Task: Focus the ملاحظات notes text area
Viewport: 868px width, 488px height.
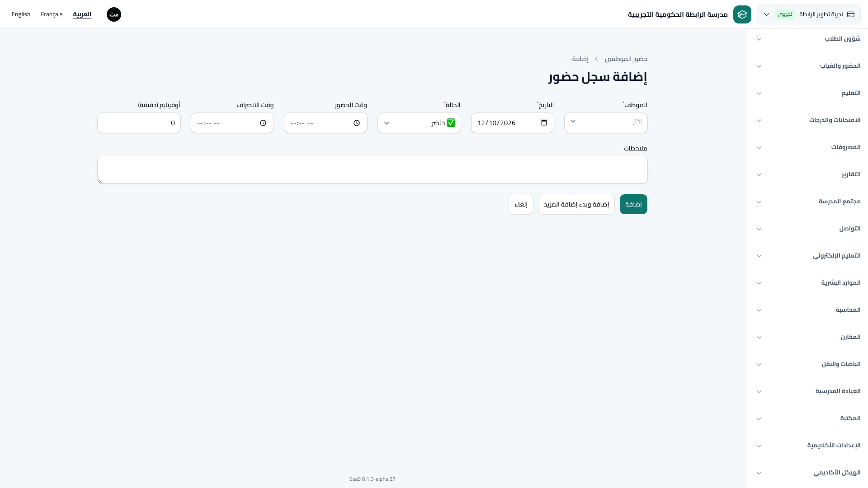Action: (373, 170)
